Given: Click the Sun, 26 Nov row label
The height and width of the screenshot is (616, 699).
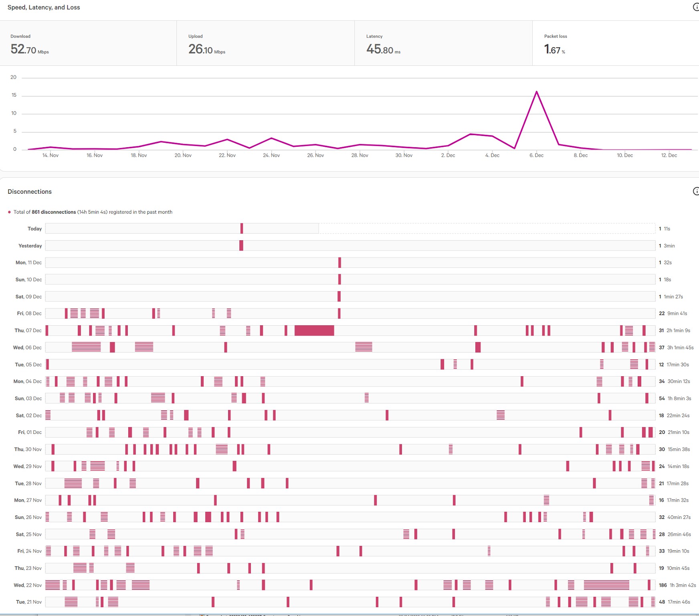Looking at the screenshot, I should click(28, 517).
